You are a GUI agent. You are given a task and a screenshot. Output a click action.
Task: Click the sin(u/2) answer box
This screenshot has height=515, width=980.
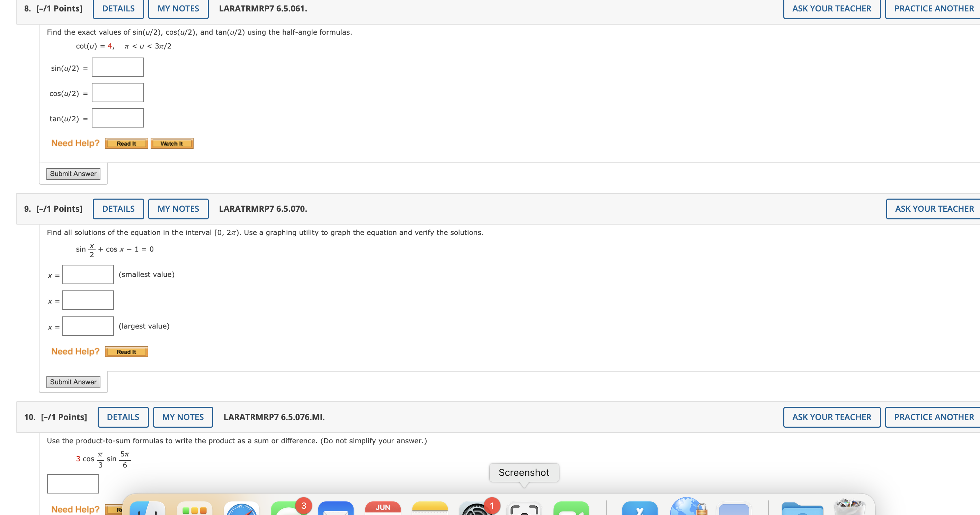(x=117, y=67)
